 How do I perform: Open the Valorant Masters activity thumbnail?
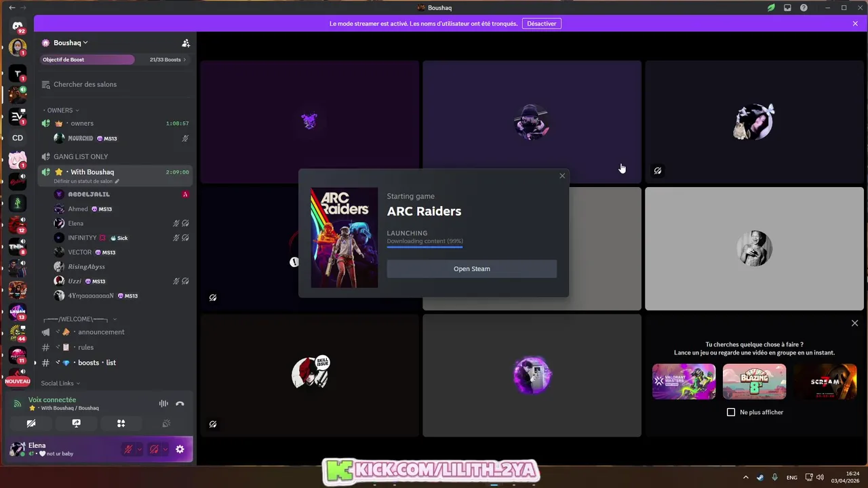(684, 382)
